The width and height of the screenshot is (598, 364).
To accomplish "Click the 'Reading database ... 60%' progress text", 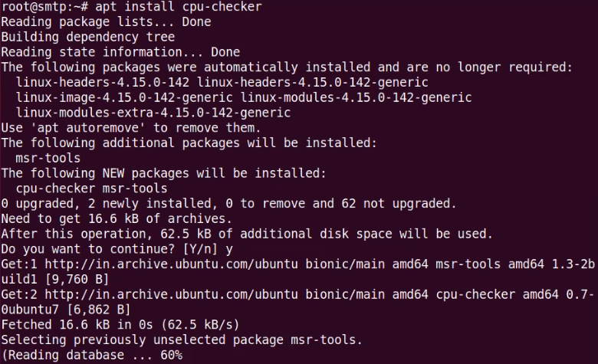I will pyautogui.click(x=92, y=356).
